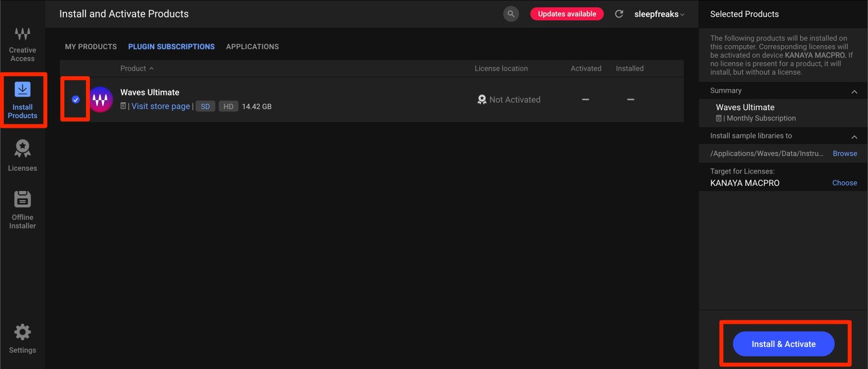Click the Not Activated license key icon

pyautogui.click(x=482, y=99)
